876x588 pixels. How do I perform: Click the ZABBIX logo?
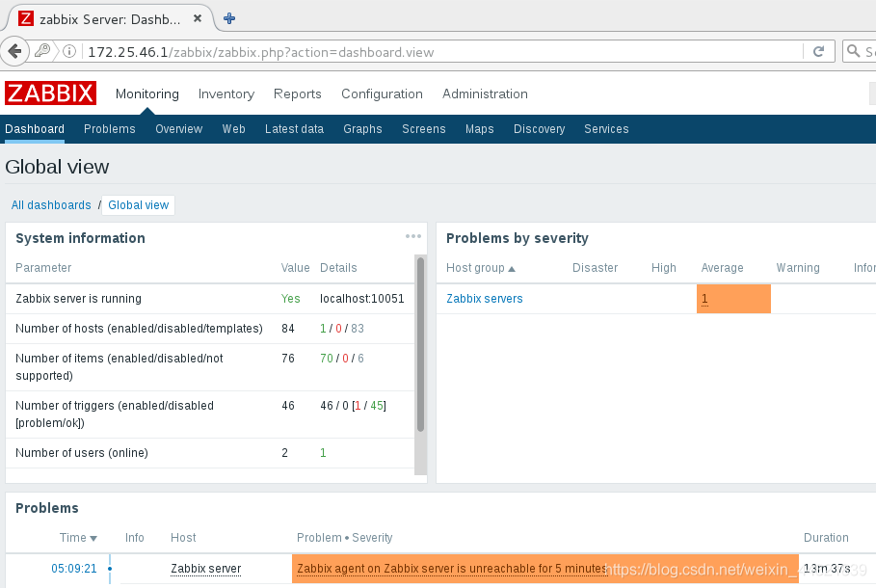[x=50, y=93]
